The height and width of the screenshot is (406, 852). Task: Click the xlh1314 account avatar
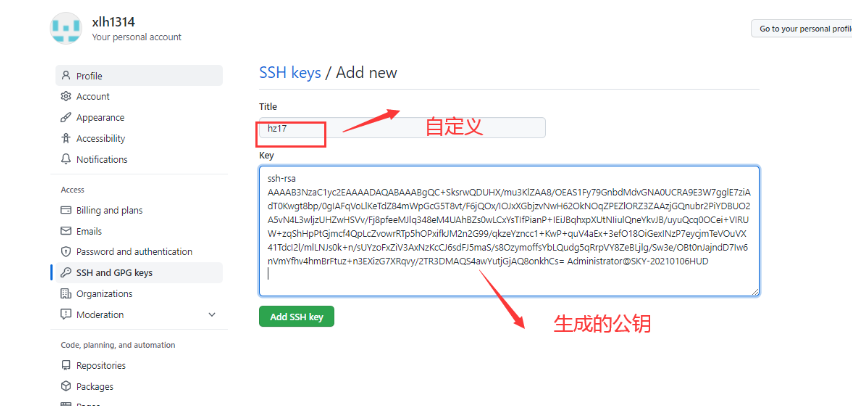click(66, 28)
